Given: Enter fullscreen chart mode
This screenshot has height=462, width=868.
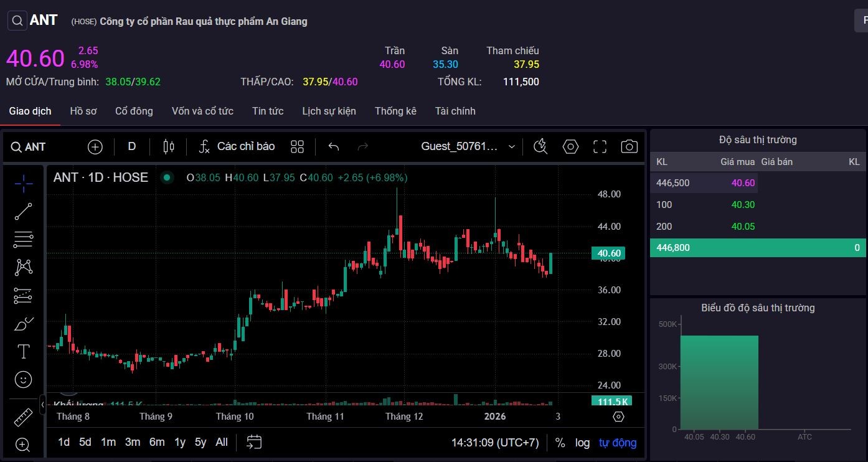Looking at the screenshot, I should click(x=600, y=147).
